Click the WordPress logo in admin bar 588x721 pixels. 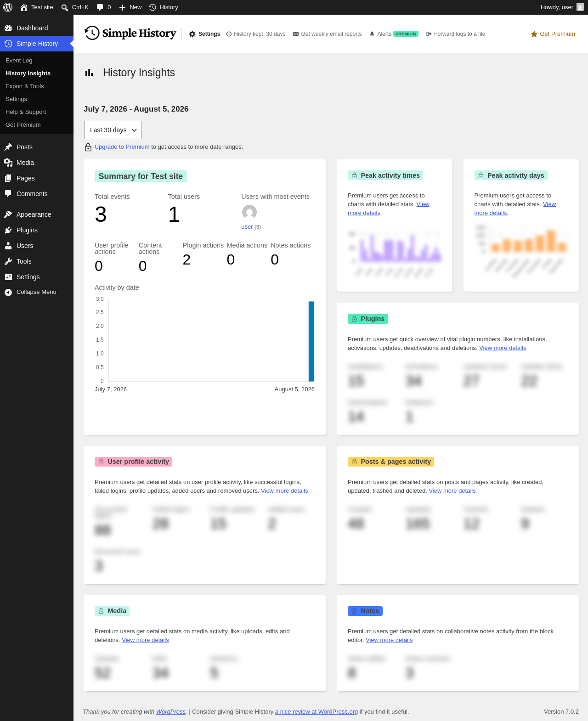coord(8,7)
